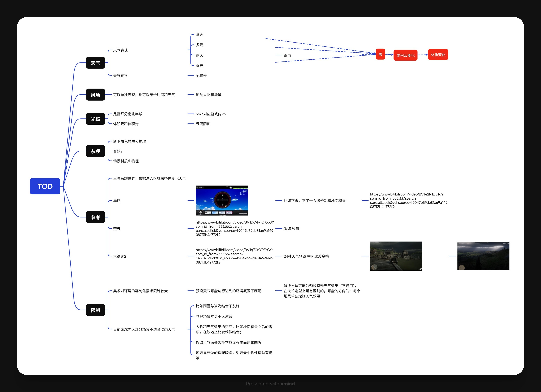Select the 天气 main topic node
Viewport: 541px width, 392px height.
coord(95,63)
